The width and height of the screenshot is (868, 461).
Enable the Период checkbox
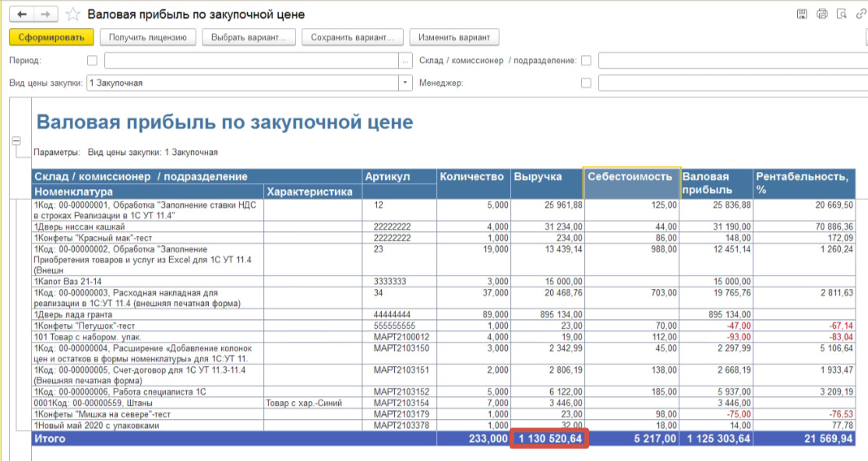tap(93, 61)
